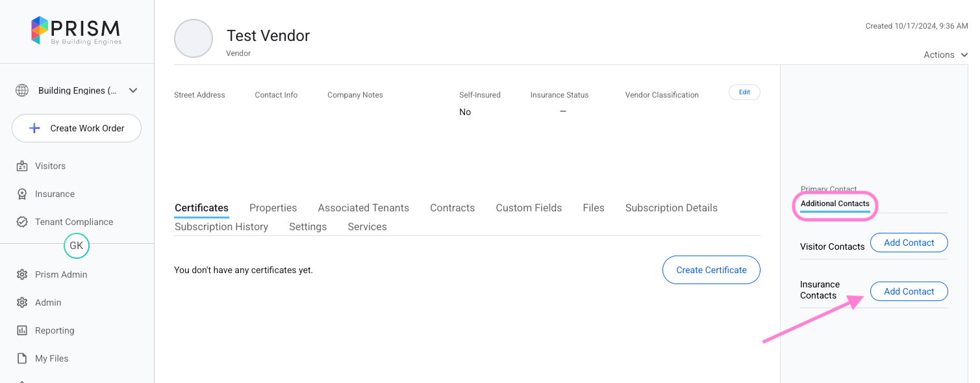
Task: Switch to the Properties tab
Action: coord(273,208)
